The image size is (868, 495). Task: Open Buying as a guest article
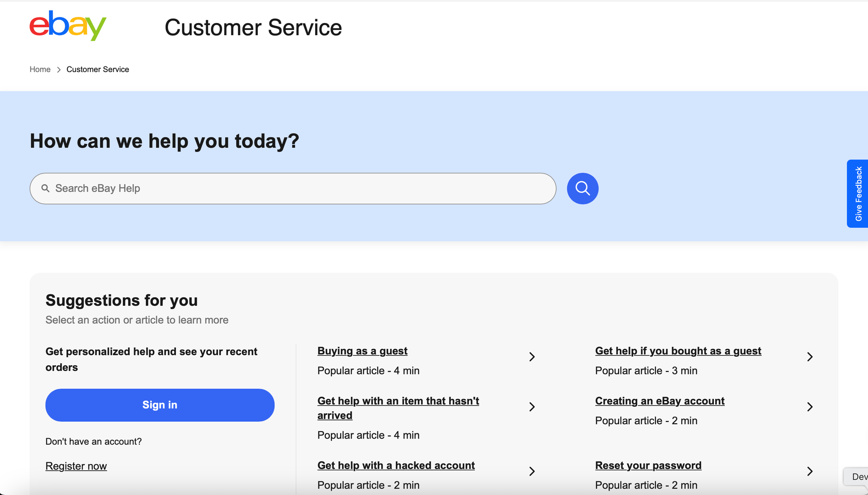click(362, 351)
